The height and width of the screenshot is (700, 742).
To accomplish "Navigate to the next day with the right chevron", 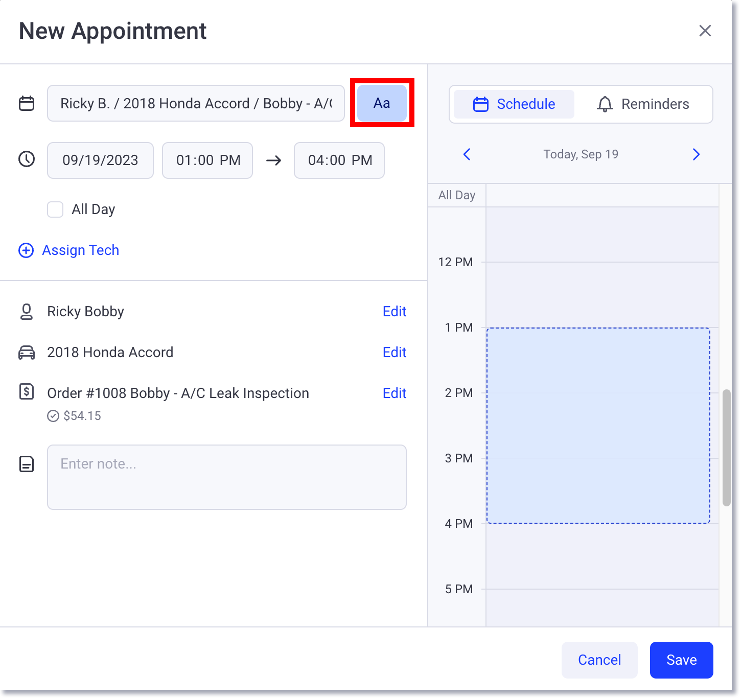I will click(x=695, y=154).
